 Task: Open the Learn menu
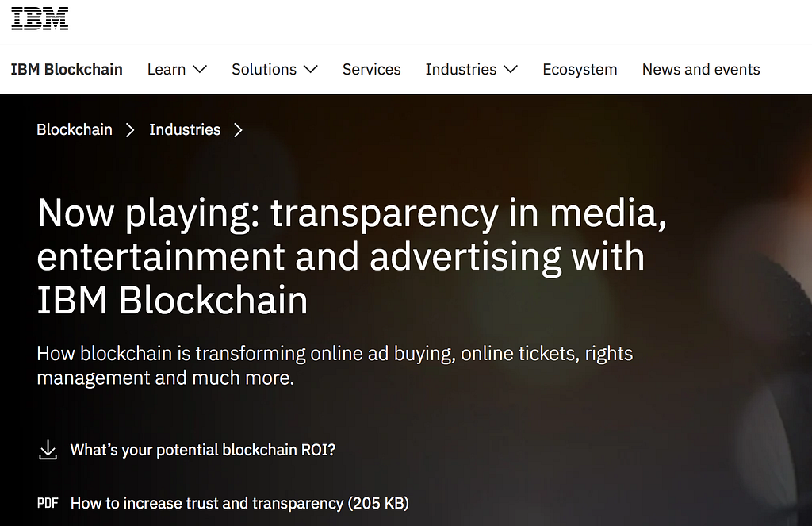click(x=167, y=70)
